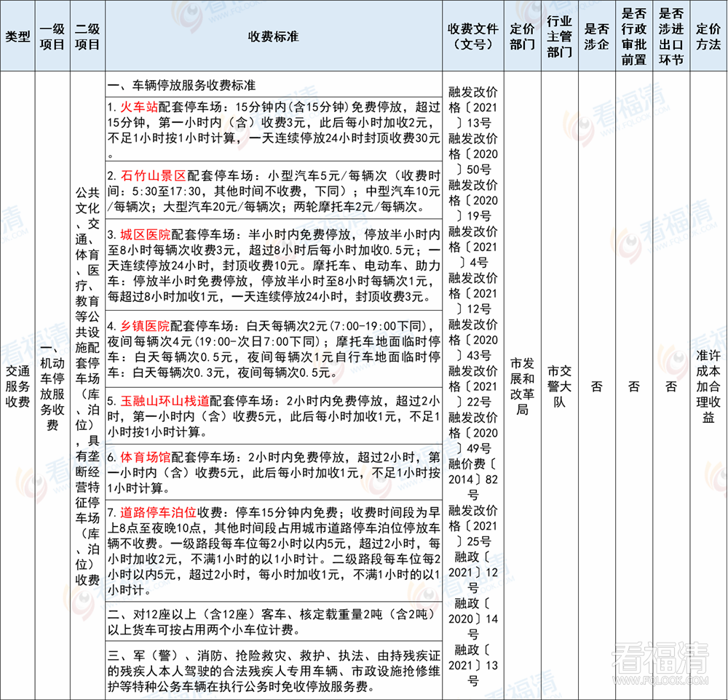The width and height of the screenshot is (728, 700).
Task: Click the 二级项目 column header
Action: (88, 36)
